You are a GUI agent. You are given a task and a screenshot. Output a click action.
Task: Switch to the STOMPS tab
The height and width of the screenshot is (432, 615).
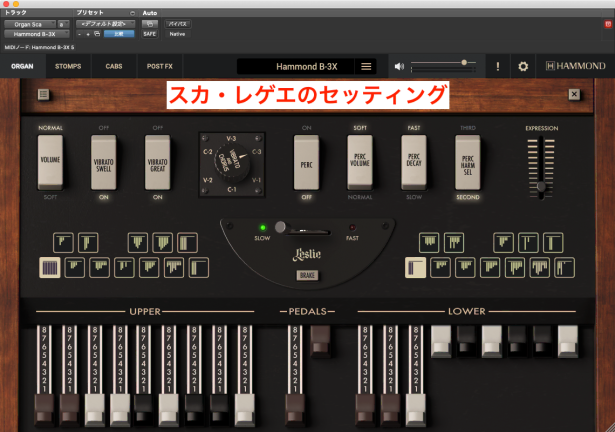[68, 66]
